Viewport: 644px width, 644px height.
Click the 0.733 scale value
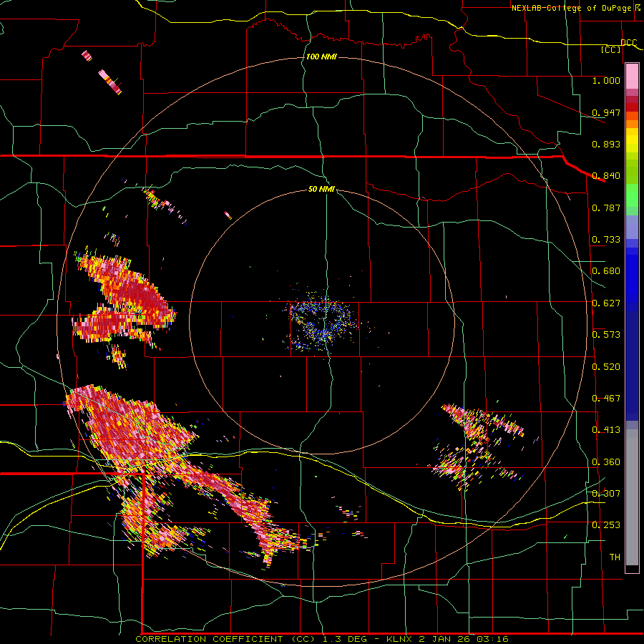(x=606, y=240)
